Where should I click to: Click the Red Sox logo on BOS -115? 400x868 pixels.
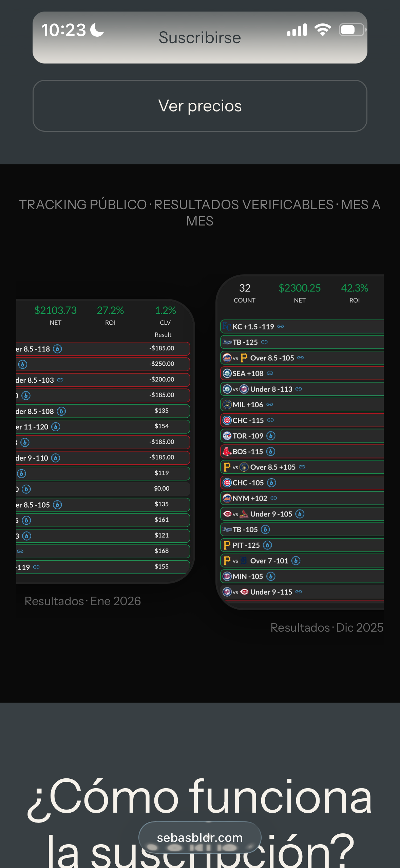[x=227, y=452]
